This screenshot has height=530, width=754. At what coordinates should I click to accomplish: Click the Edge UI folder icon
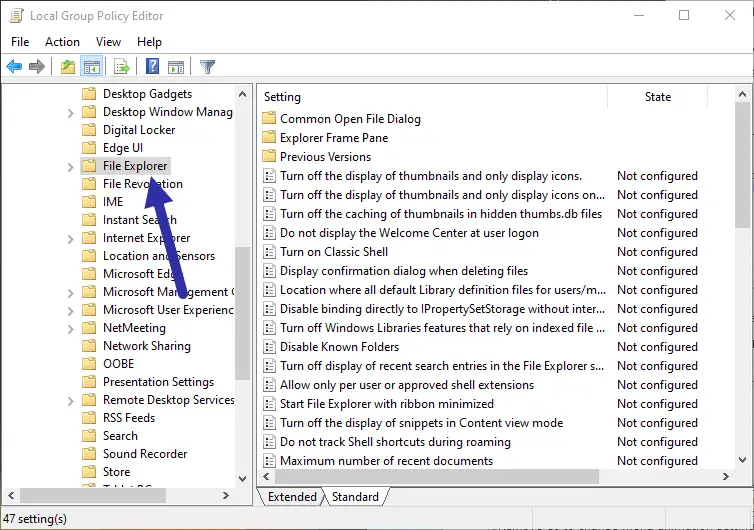89,147
